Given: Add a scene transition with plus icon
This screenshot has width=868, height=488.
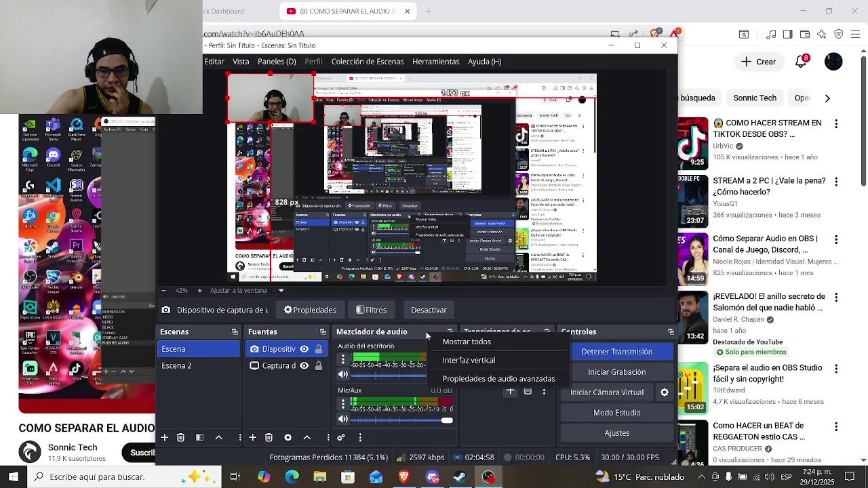Looking at the screenshot, I should point(511,391).
